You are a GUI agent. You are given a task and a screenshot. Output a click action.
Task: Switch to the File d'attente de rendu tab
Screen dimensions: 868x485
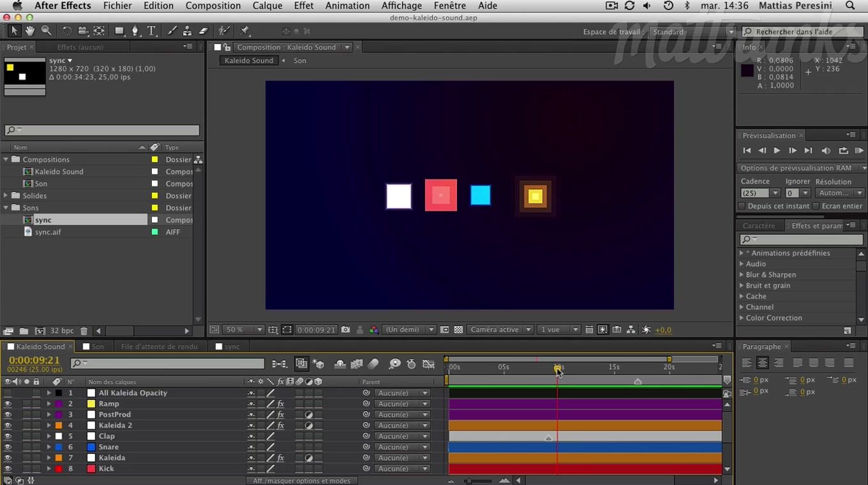pos(159,347)
